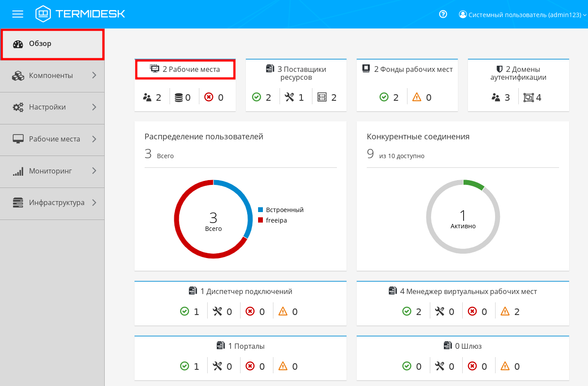
Task: Expand the Компоненты sidebar chevron
Action: 94,75
